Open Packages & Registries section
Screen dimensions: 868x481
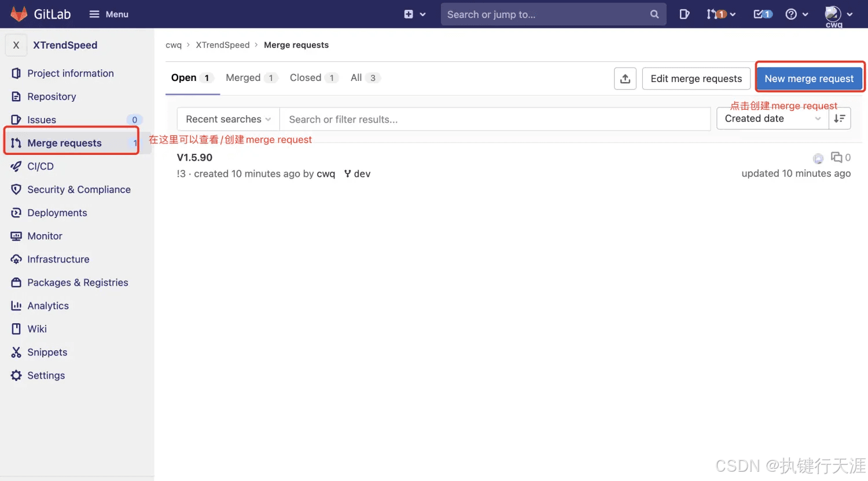[78, 282]
